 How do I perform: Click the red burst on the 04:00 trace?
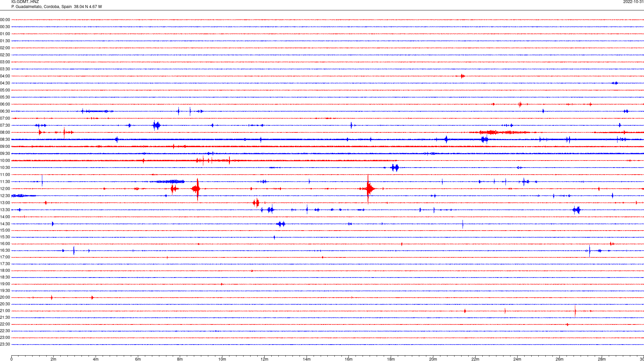coord(462,76)
